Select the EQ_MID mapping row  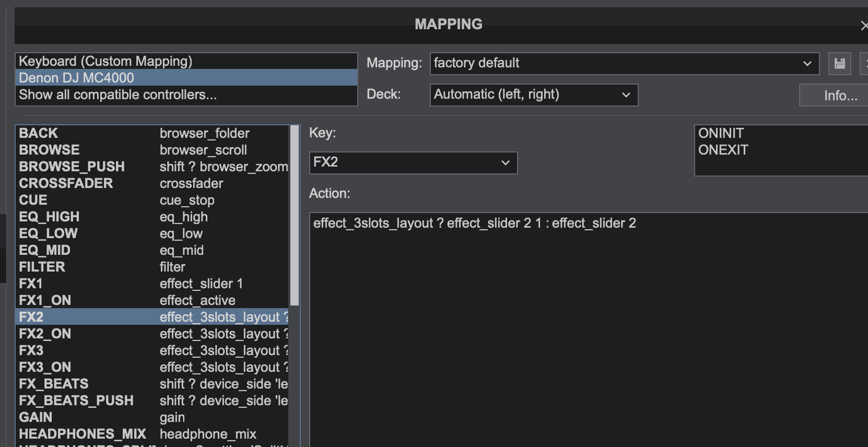click(x=153, y=250)
